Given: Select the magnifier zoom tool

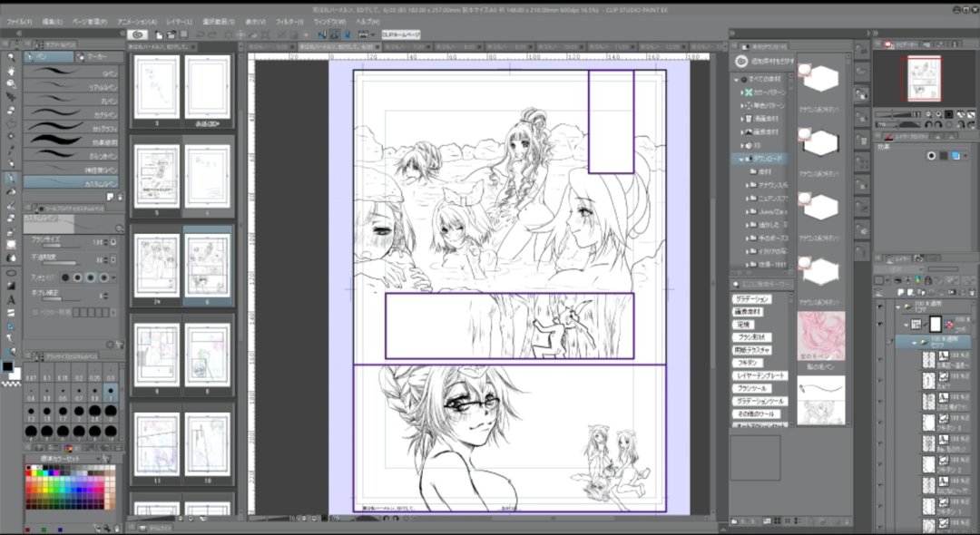Looking at the screenshot, I should [11, 57].
